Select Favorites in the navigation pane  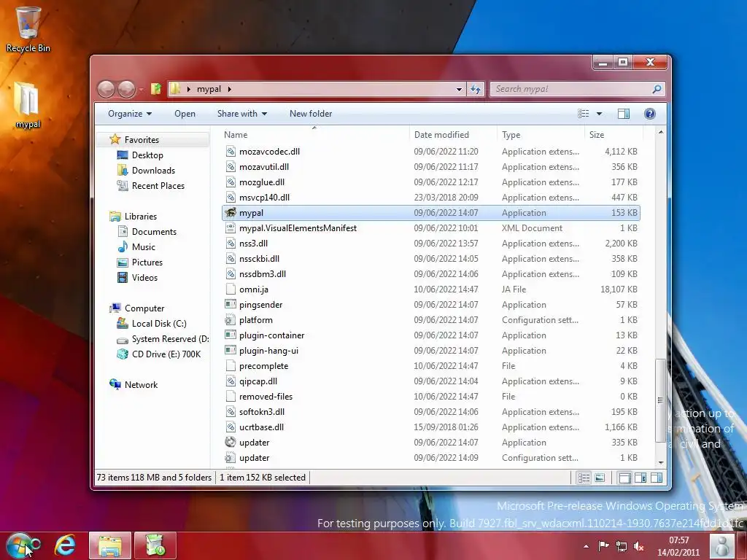142,139
